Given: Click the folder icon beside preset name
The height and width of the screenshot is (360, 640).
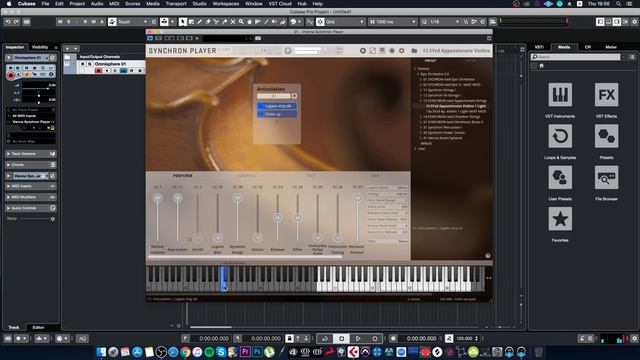Looking at the screenshot, I should [414, 51].
